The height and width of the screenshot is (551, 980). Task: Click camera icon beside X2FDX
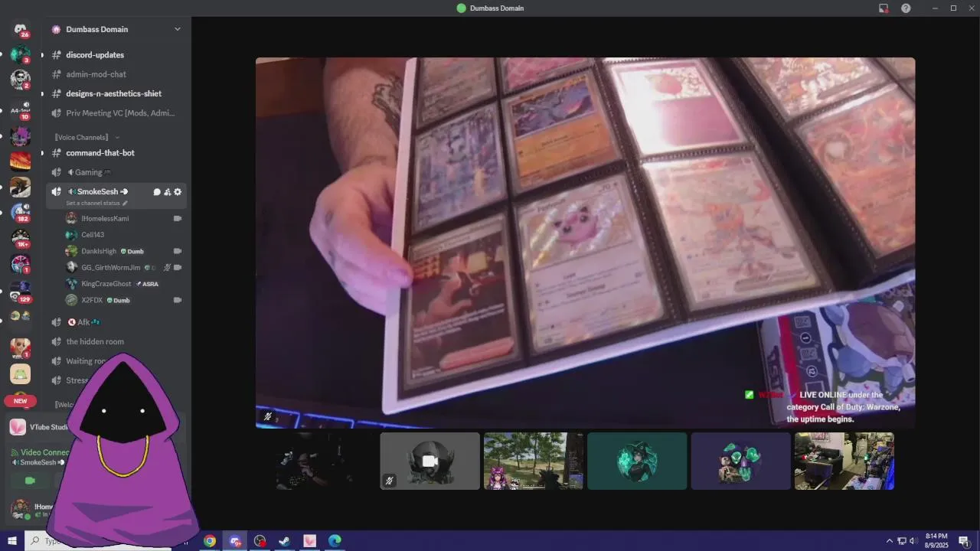point(178,300)
